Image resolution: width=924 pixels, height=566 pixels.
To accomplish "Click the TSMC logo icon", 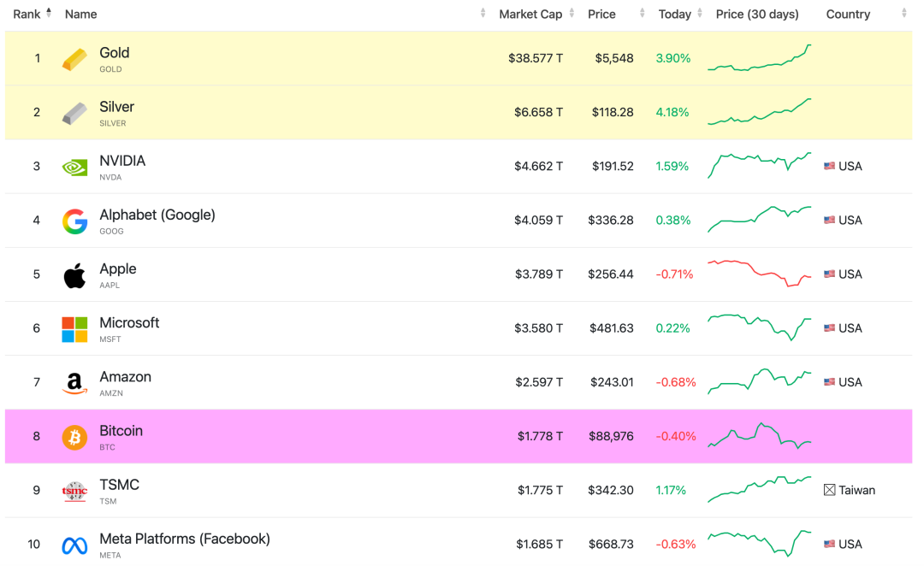I will click(x=74, y=492).
